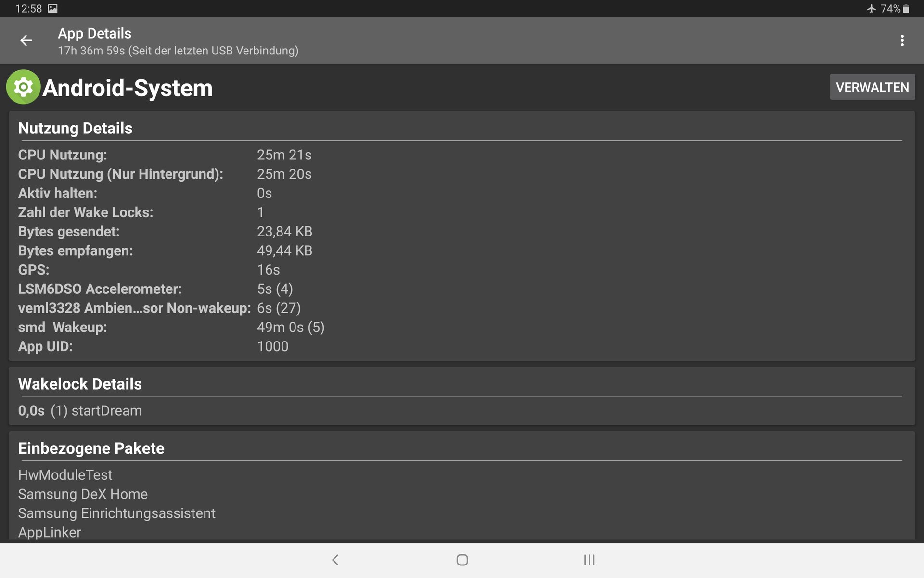
Task: Tap the startDream wakelock entry
Action: tap(80, 411)
